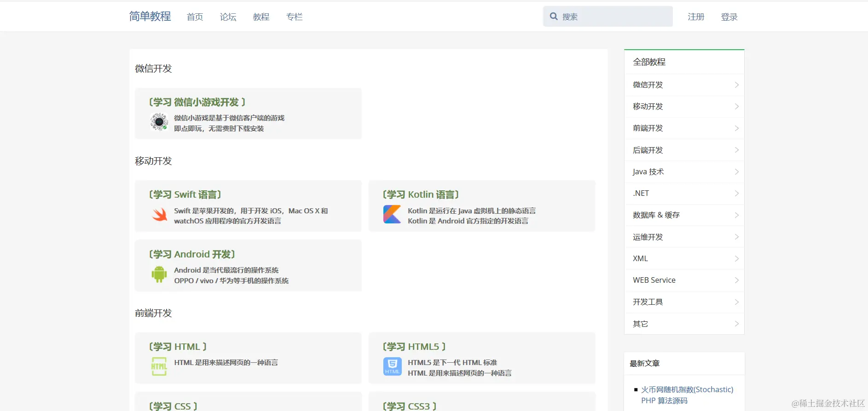This screenshot has height=411, width=868.
Task: Click the 全部教程 sidebar header
Action: click(649, 62)
